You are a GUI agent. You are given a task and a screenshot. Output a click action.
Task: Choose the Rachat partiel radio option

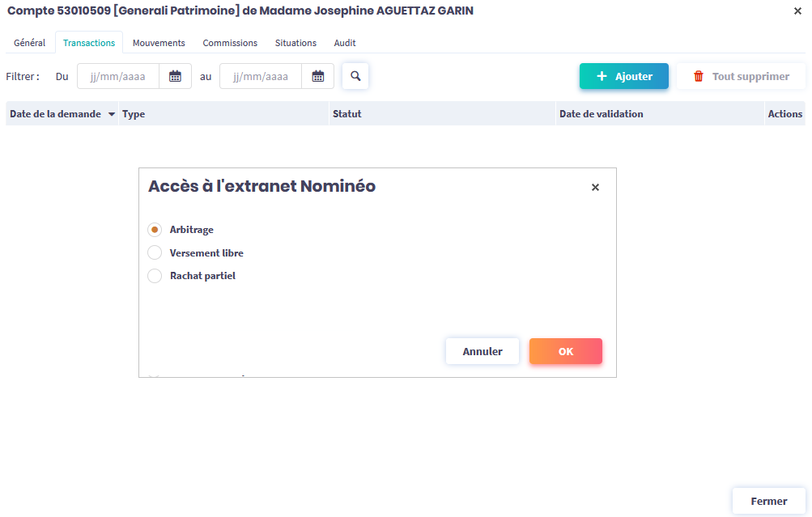point(155,276)
